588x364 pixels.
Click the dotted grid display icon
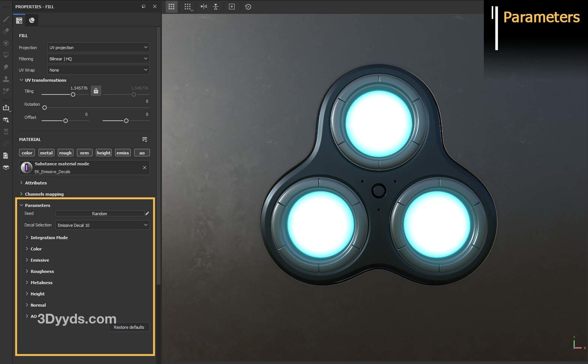point(188,7)
